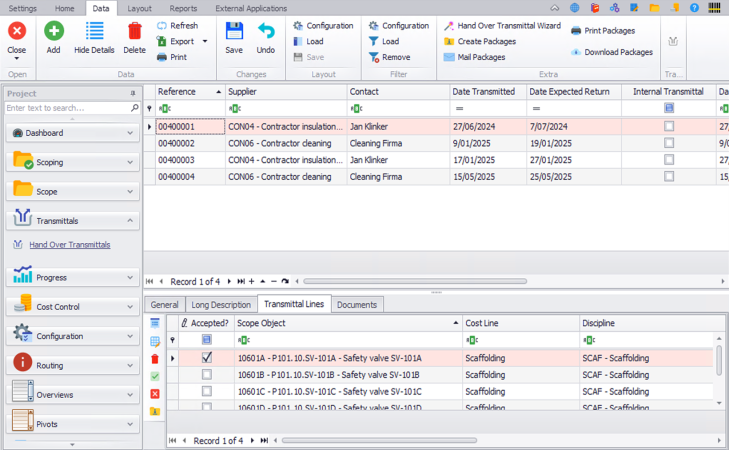The height and width of the screenshot is (450, 729).
Task: Click the project search text field
Action: coord(66,108)
